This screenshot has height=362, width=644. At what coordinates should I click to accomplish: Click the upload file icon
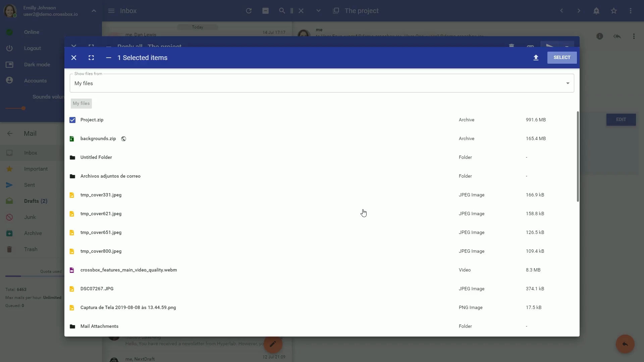(536, 58)
